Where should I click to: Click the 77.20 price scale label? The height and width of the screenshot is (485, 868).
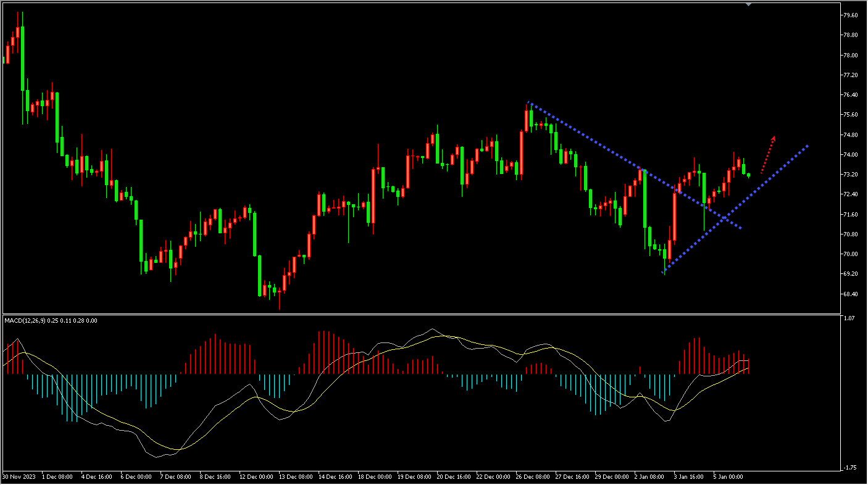click(x=849, y=75)
